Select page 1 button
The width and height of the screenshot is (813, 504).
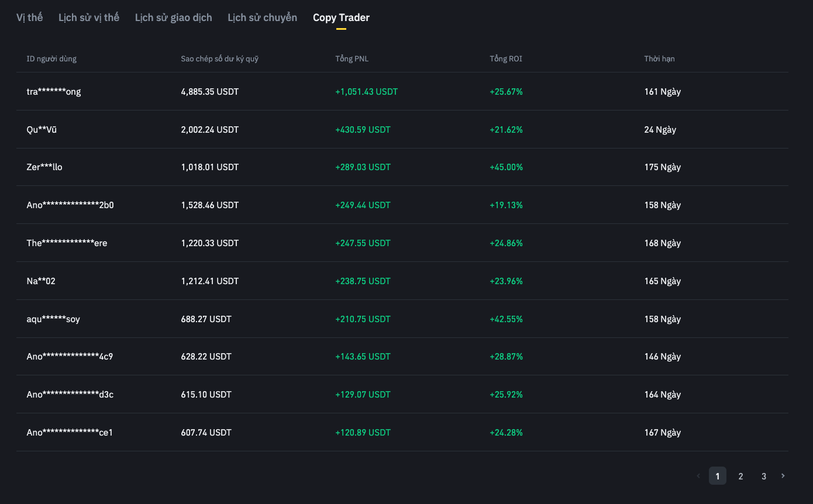pos(718,476)
